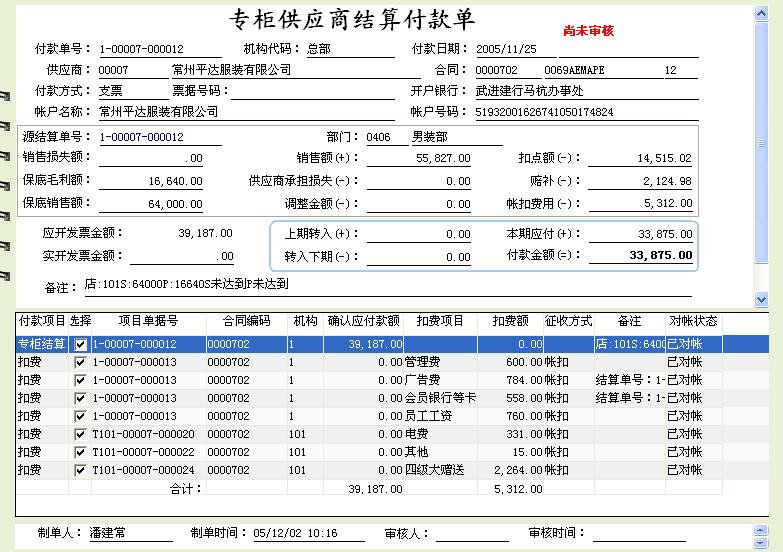
Task: Toggle checkbox for 员工工资 row
Action: (x=80, y=416)
